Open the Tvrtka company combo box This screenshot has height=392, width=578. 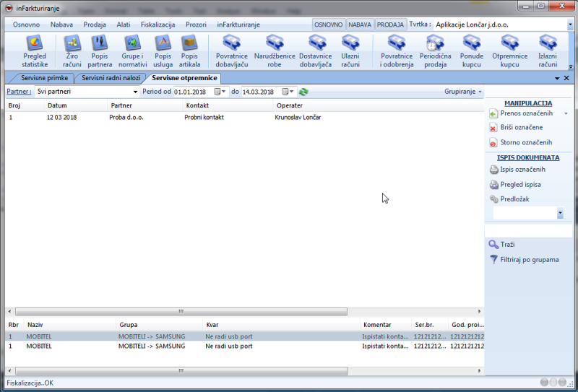tap(570, 25)
